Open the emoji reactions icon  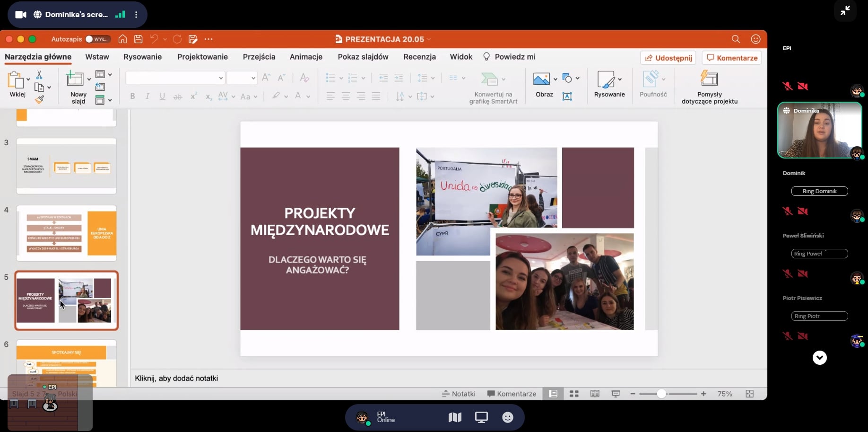coord(508,417)
